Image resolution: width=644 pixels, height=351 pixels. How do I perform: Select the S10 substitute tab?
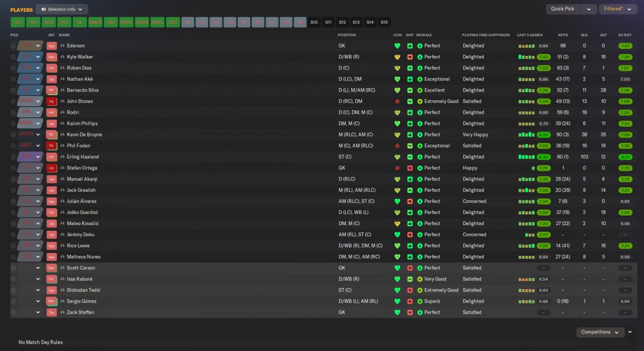click(x=314, y=22)
